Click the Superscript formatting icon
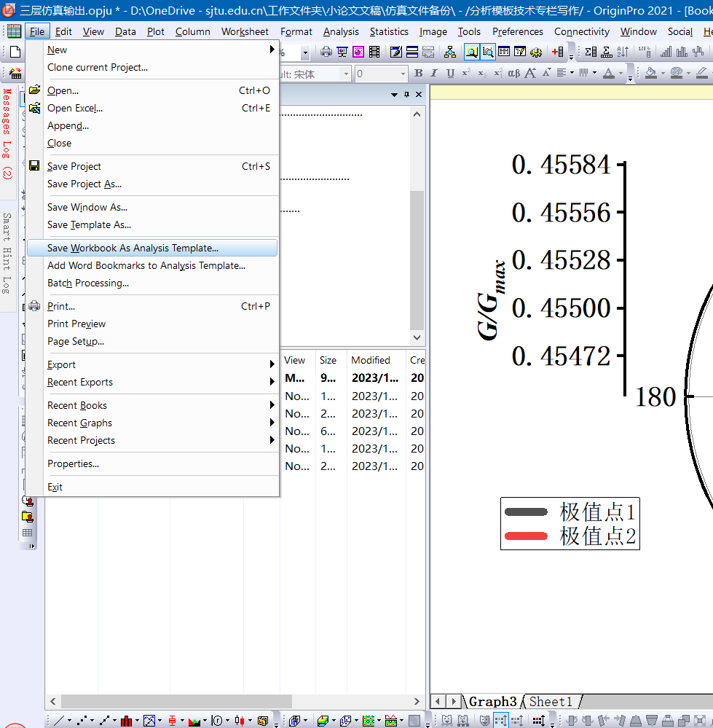This screenshot has height=728, width=713. tap(466, 74)
